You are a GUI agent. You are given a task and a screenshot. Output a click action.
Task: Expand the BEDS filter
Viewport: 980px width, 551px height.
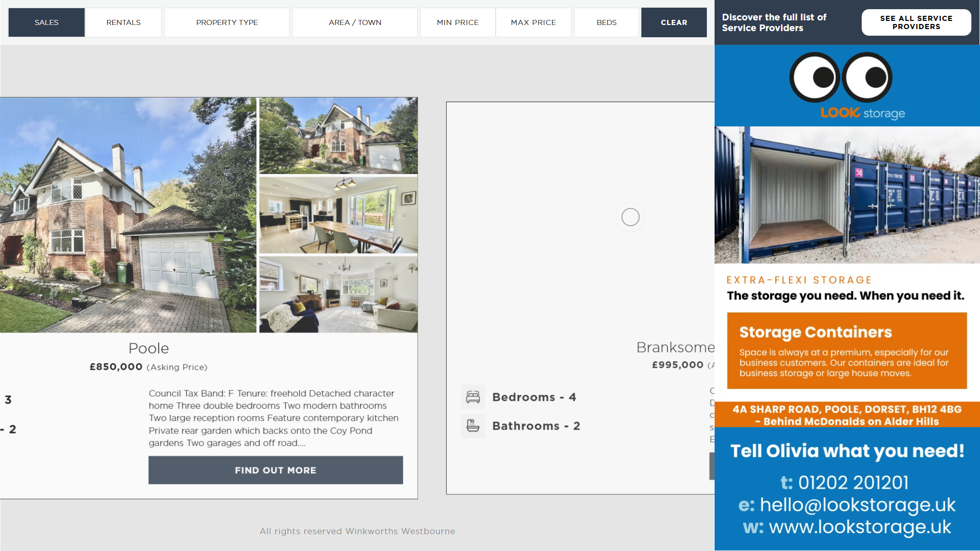click(x=606, y=22)
